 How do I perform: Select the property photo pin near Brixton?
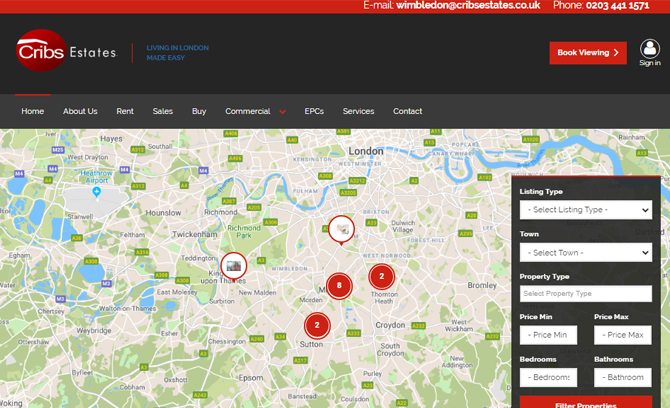pyautogui.click(x=341, y=230)
